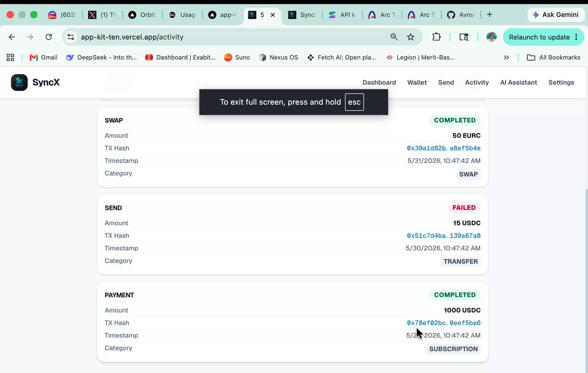The image size is (588, 373).
Task: Open the Gmail bookmark
Action: 44,57
